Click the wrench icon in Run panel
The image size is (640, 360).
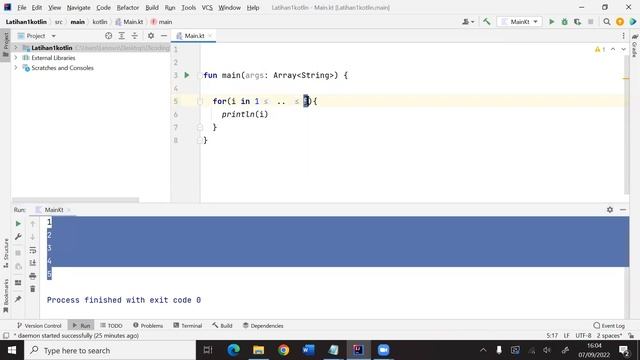(18, 237)
